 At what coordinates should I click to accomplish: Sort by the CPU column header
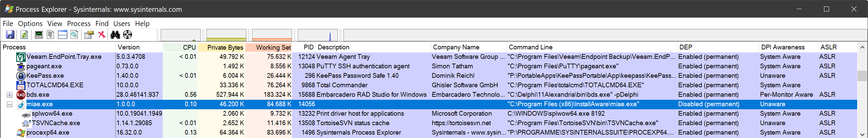tap(180, 47)
